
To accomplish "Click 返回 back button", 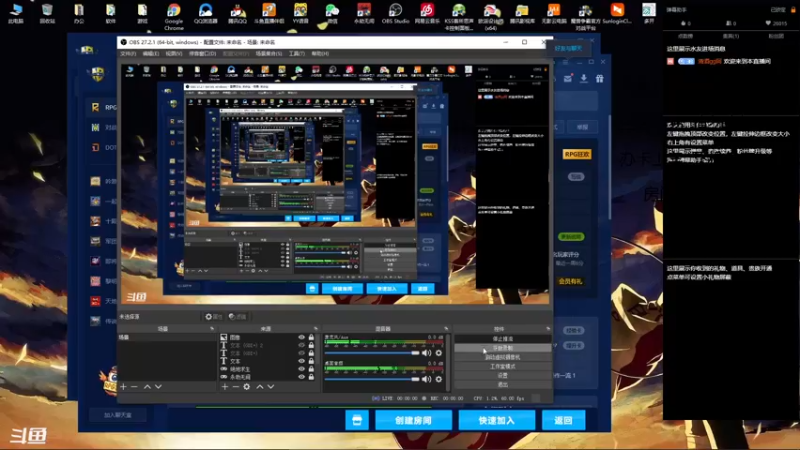I will click(563, 420).
